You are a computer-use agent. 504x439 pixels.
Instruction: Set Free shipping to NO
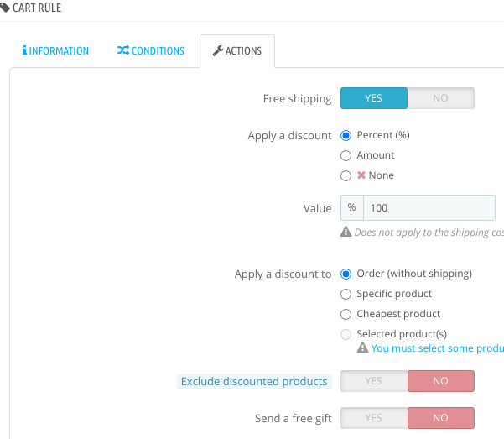click(440, 98)
